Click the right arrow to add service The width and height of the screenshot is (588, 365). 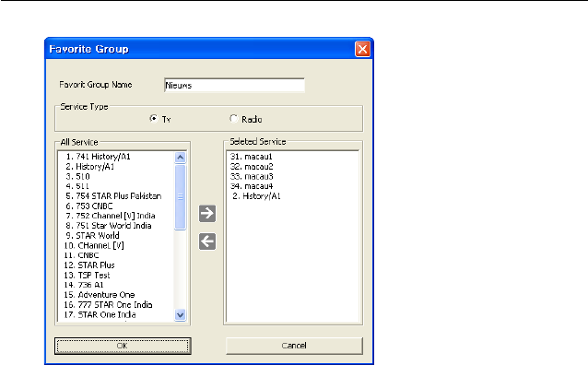207,214
